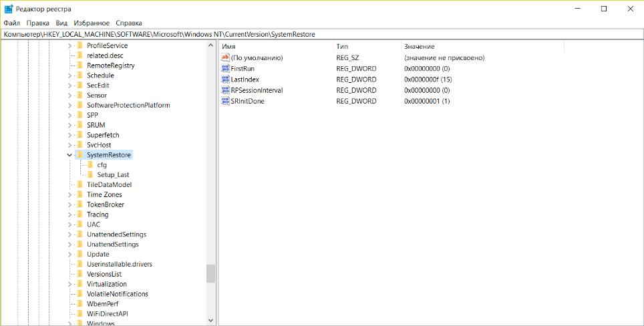The image size is (644, 326).
Task: Select the RPSessionInterval DWORD value icon
Action: click(x=225, y=90)
